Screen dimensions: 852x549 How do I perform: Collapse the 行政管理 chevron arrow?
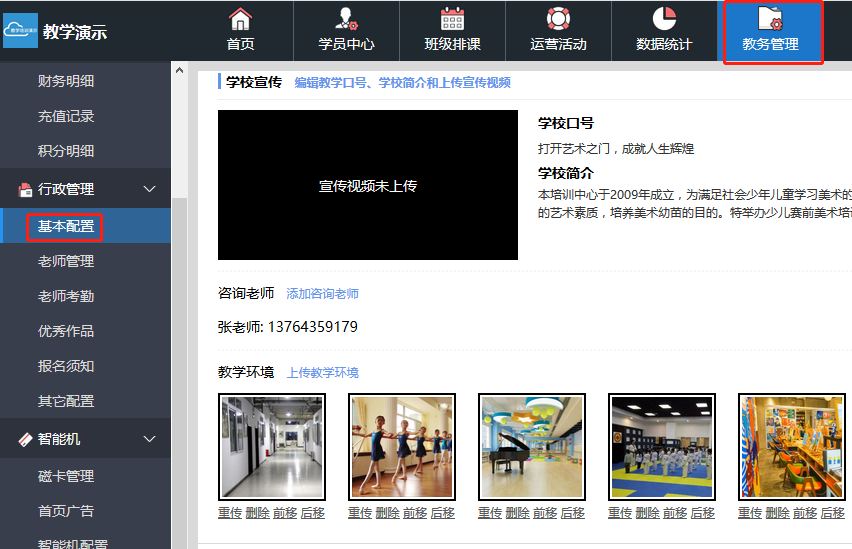(150, 189)
